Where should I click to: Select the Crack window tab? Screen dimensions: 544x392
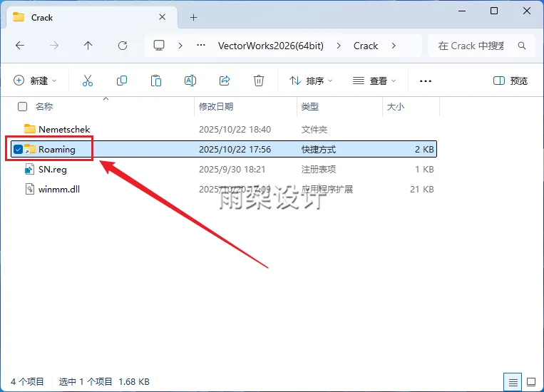tap(91, 17)
